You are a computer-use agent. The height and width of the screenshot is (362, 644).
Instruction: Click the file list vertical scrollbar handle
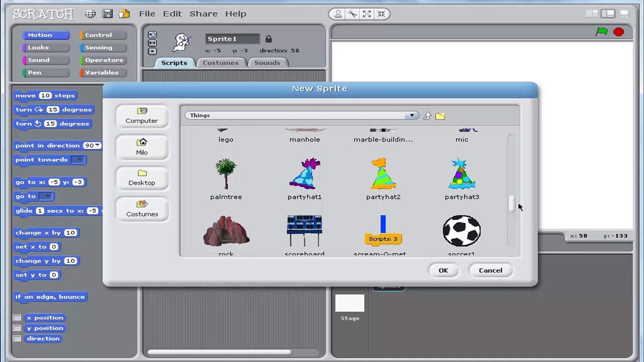click(512, 203)
